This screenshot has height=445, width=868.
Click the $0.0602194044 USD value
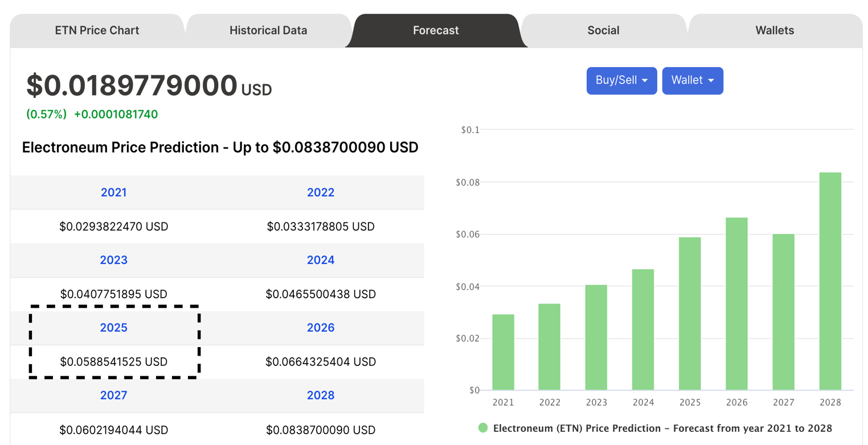pos(114,430)
